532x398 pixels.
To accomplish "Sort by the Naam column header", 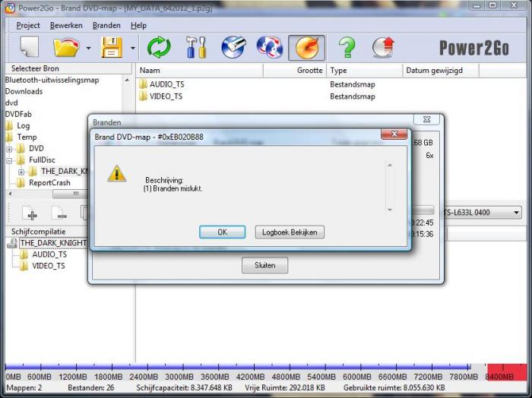I will point(199,71).
